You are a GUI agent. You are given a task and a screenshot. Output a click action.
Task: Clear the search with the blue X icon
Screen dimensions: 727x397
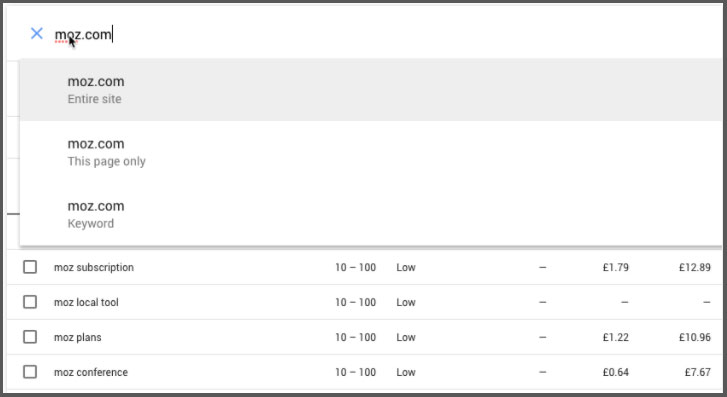pos(37,33)
